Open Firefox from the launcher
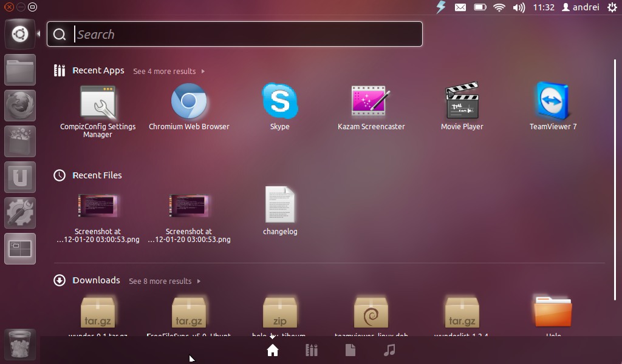 click(x=19, y=105)
